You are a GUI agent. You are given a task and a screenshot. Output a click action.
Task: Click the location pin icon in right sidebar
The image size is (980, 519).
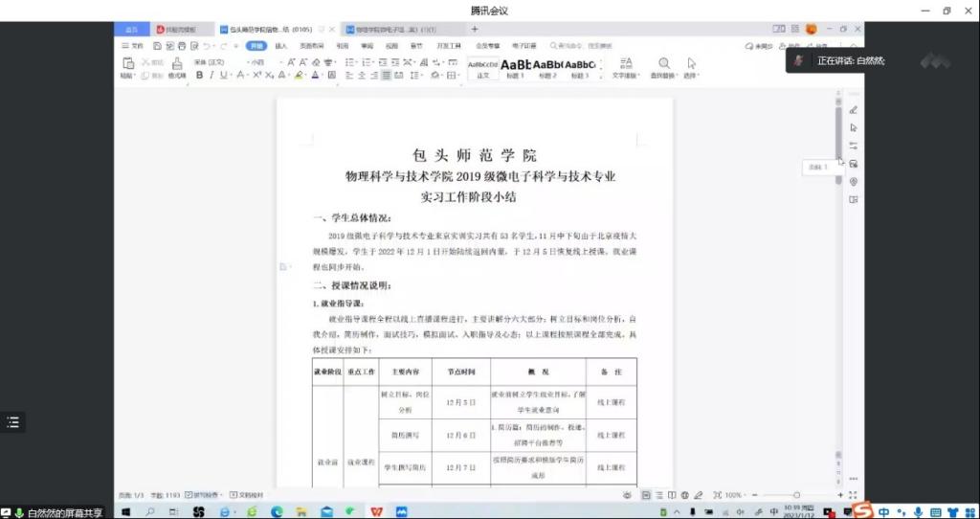pos(853,182)
